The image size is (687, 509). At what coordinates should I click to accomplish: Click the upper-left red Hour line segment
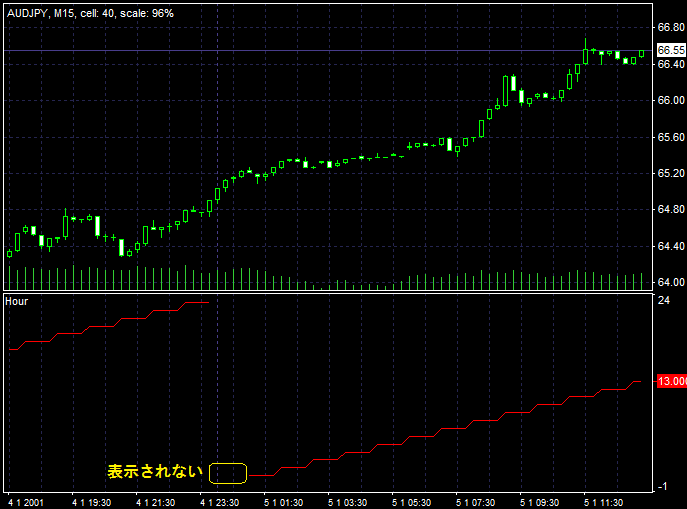point(109,326)
